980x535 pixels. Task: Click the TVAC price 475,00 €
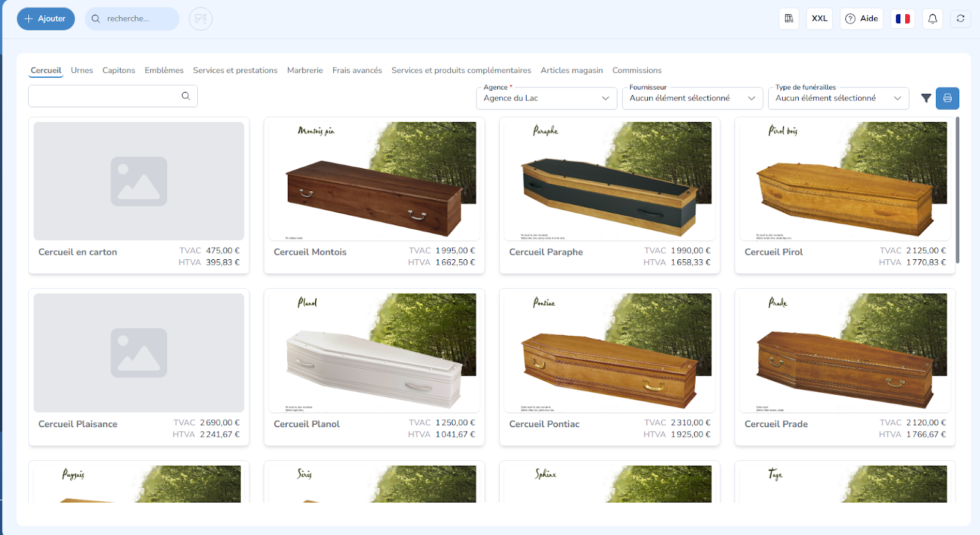tap(223, 251)
